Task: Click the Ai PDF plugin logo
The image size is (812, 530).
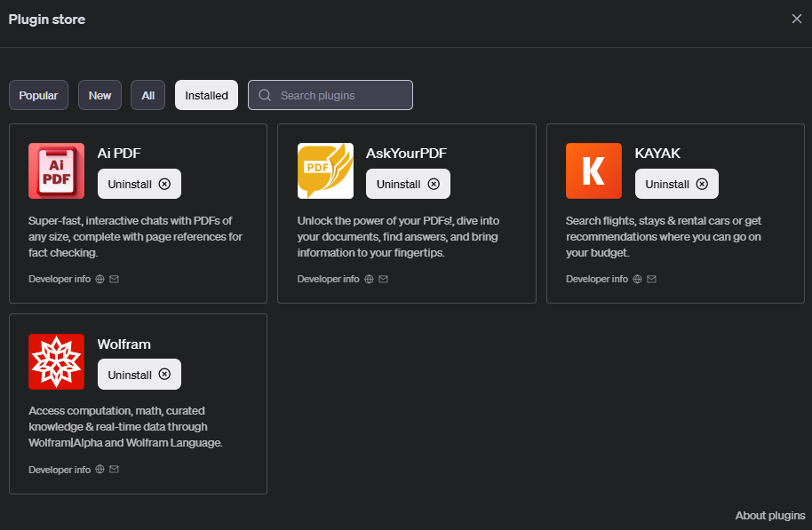Action: tap(57, 170)
